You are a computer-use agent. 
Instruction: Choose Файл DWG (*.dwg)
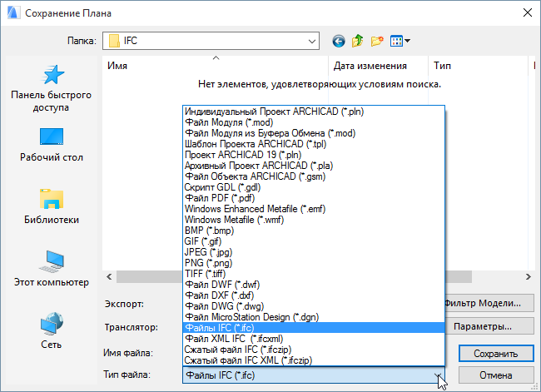pos(314,306)
